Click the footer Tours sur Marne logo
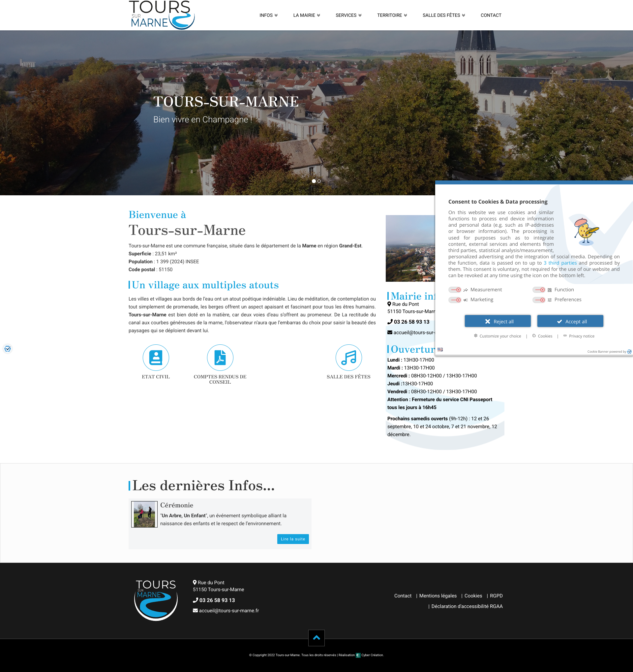 156,600
